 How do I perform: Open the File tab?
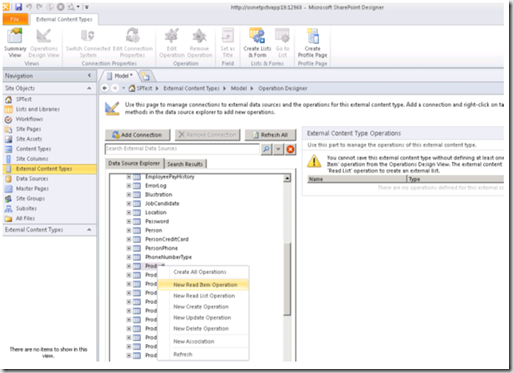pyautogui.click(x=15, y=19)
